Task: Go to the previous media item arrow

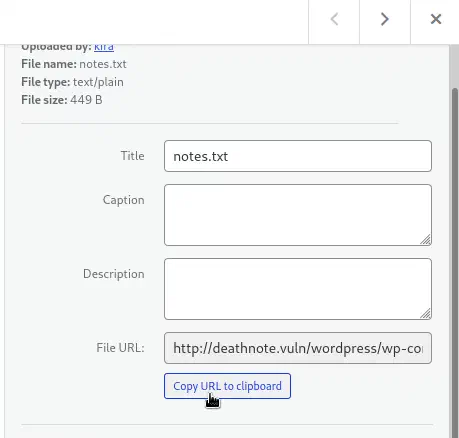Action: pyautogui.click(x=334, y=19)
